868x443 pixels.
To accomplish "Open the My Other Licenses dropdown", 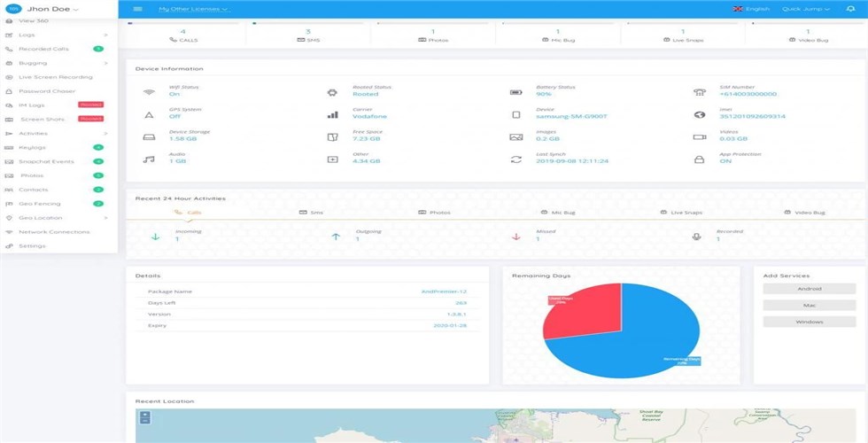I will tap(193, 9).
